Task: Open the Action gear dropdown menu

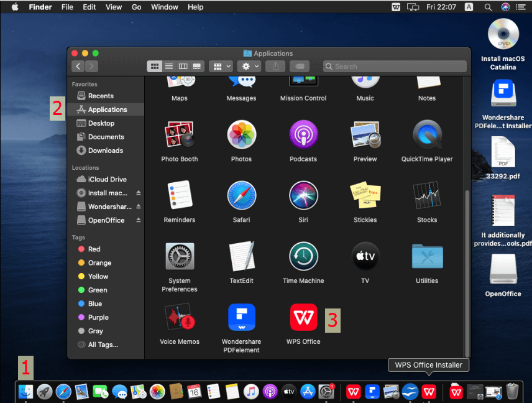Action: [249, 66]
